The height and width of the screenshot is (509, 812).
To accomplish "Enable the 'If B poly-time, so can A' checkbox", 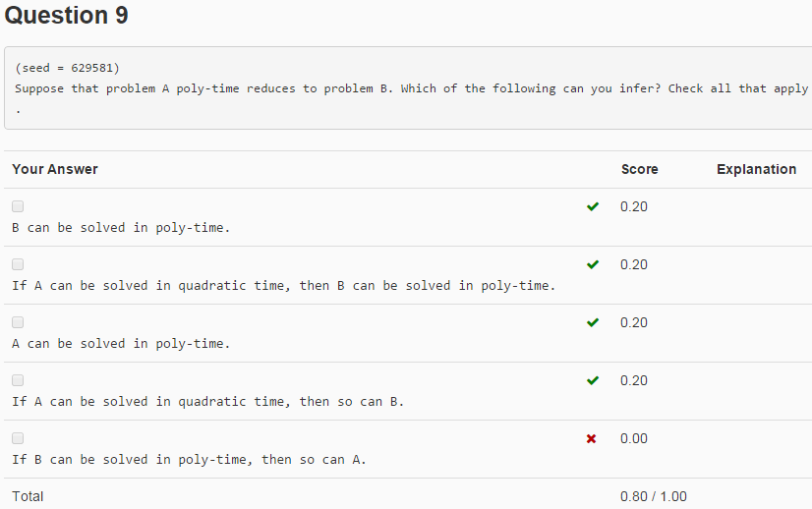I will (18, 438).
